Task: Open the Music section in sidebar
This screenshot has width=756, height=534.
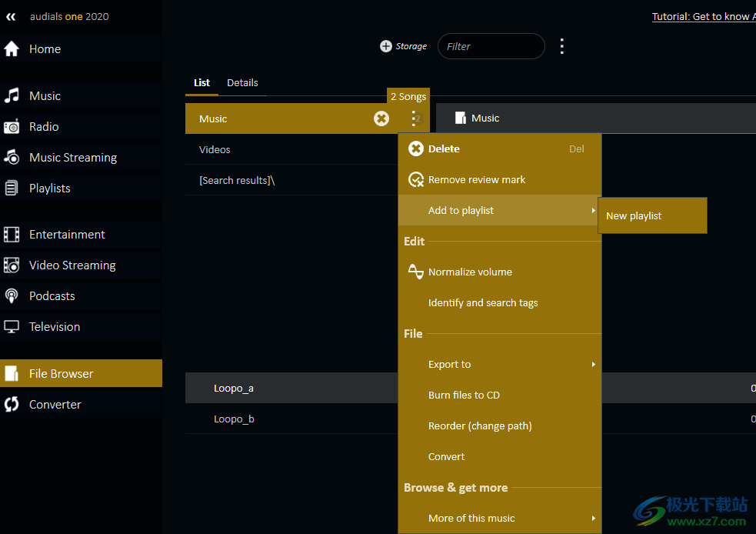Action: click(81, 95)
